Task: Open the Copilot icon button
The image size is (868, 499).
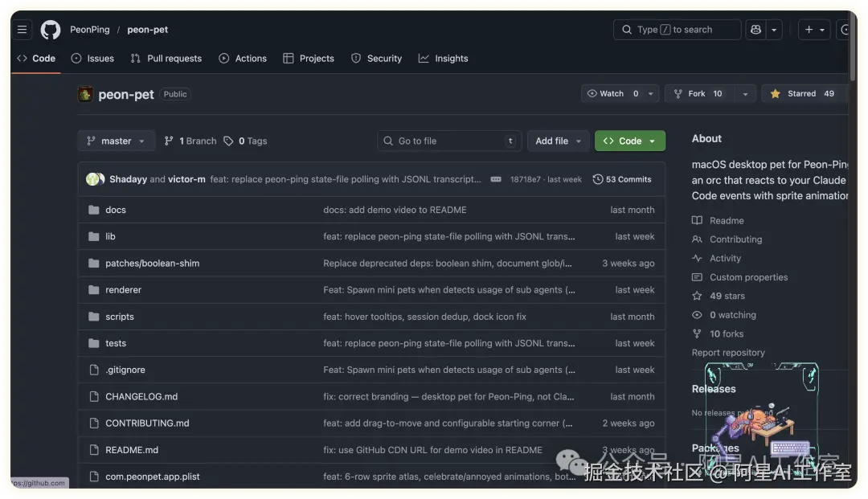Action: pos(755,29)
